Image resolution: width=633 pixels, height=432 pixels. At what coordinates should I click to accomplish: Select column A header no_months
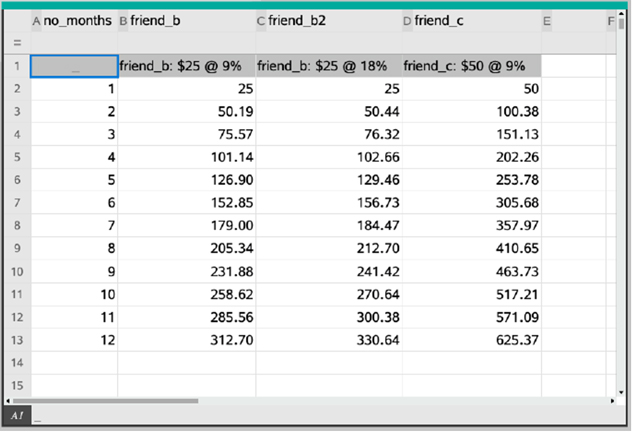coord(74,20)
